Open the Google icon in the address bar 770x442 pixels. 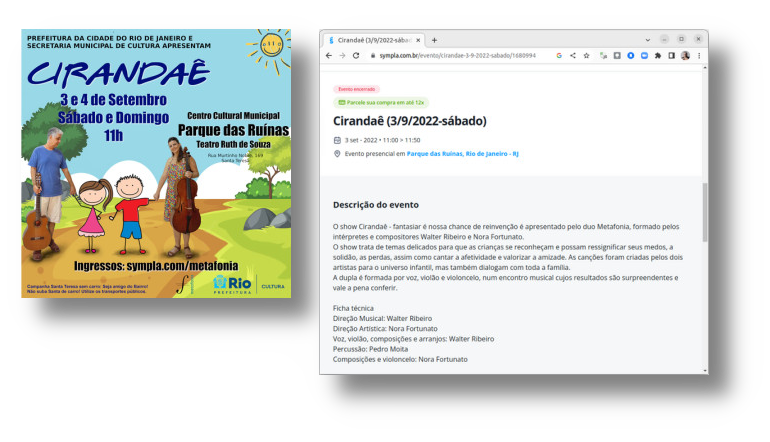559,56
